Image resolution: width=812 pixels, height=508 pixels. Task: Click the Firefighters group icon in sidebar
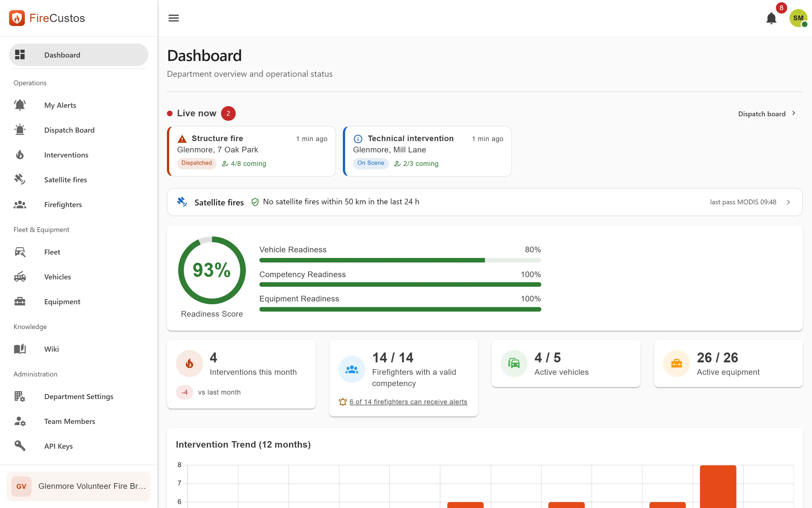20,205
